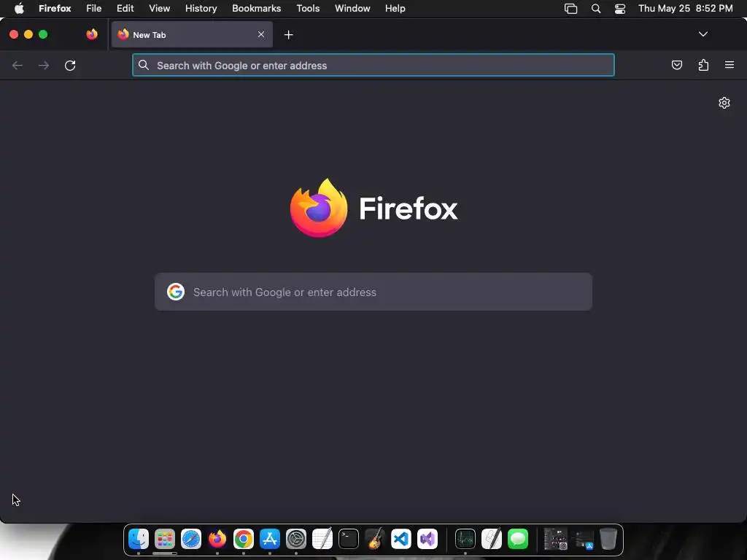747x560 pixels.
Task: Open the Window menu
Action: (352, 8)
